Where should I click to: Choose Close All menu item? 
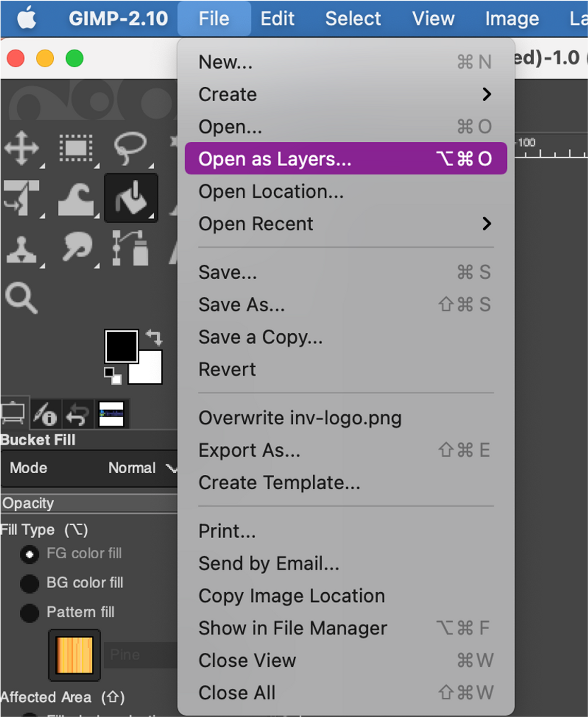coord(346,693)
